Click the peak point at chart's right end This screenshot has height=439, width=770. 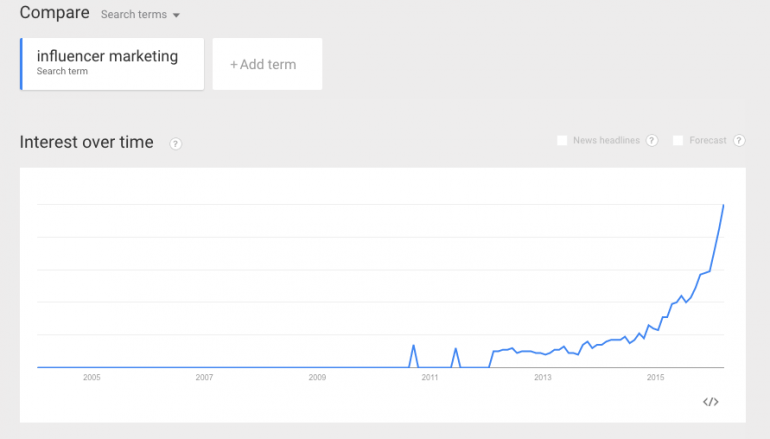[x=723, y=205]
